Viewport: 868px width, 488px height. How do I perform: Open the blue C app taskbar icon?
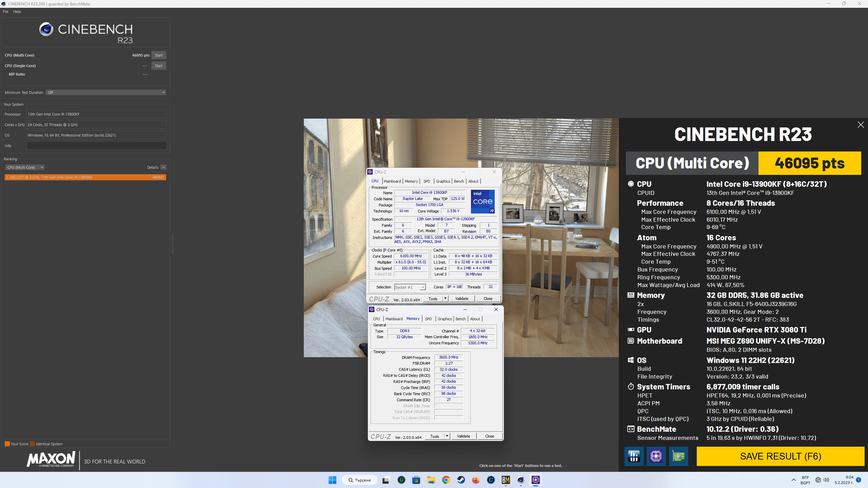(x=491, y=480)
